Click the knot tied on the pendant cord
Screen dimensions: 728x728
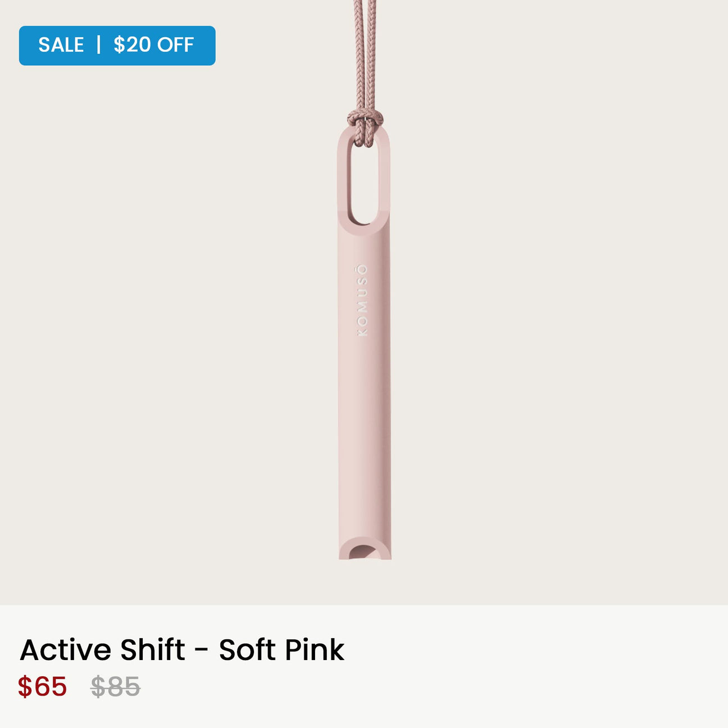[x=365, y=119]
